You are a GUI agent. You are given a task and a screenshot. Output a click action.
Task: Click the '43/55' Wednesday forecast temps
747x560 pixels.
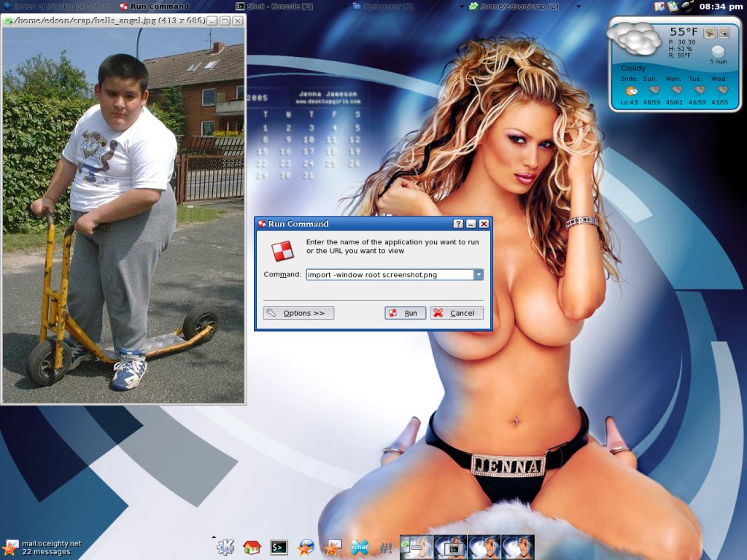(x=720, y=102)
